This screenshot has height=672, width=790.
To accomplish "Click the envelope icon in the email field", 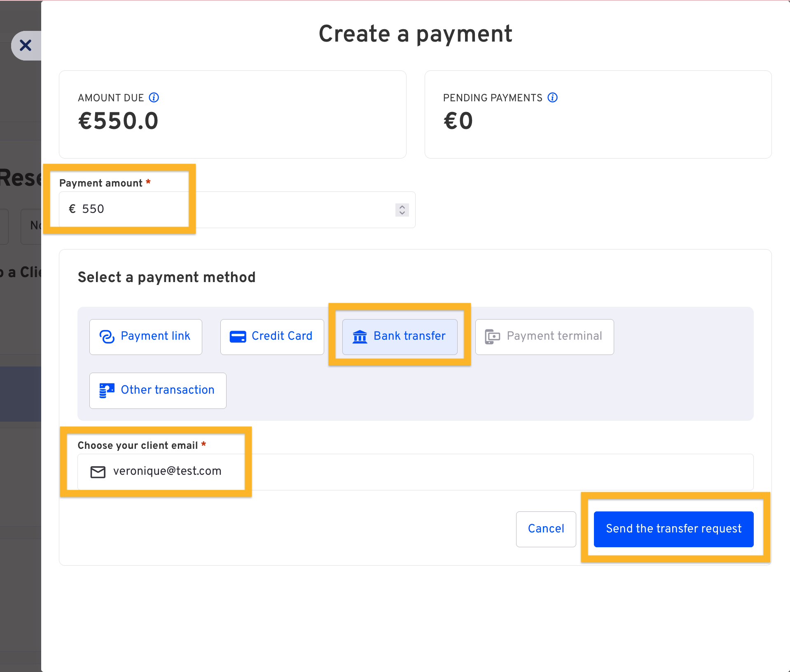I will 98,472.
